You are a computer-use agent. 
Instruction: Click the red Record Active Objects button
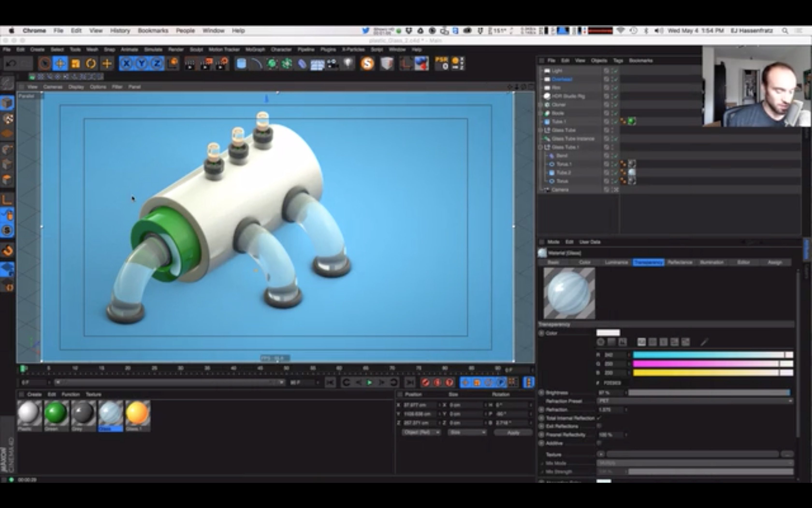point(426,383)
